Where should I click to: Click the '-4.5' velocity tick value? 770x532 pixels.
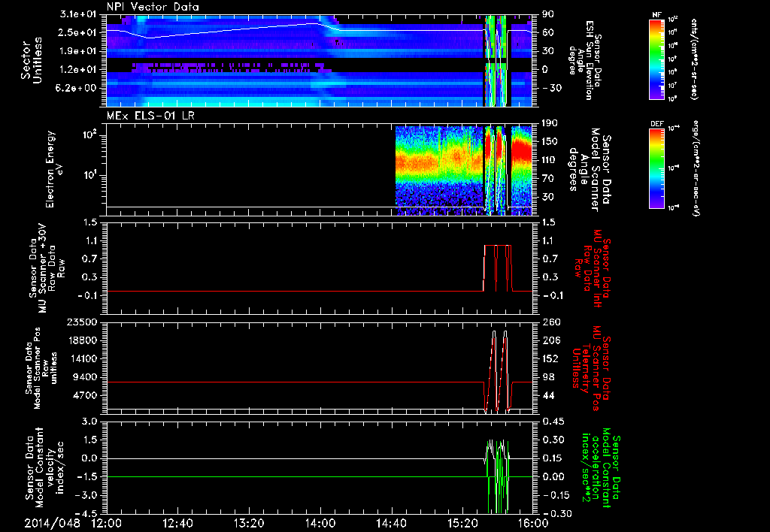point(86,514)
